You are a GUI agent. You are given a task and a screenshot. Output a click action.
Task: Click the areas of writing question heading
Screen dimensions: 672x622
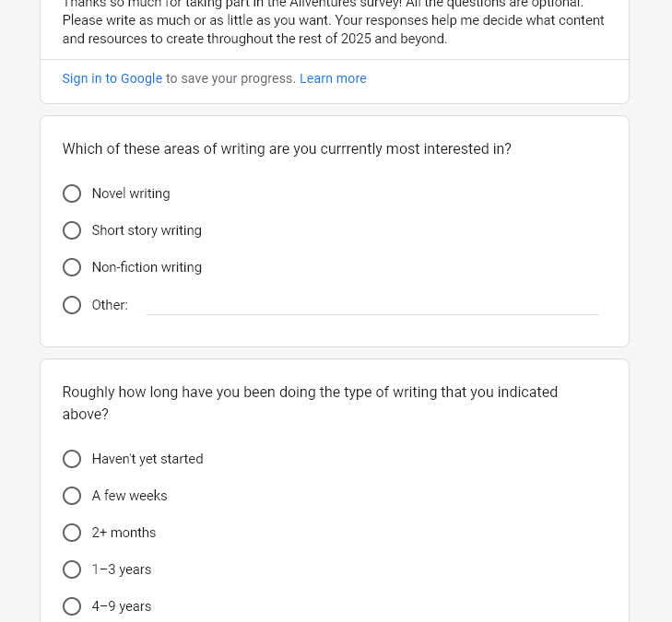[x=287, y=148]
